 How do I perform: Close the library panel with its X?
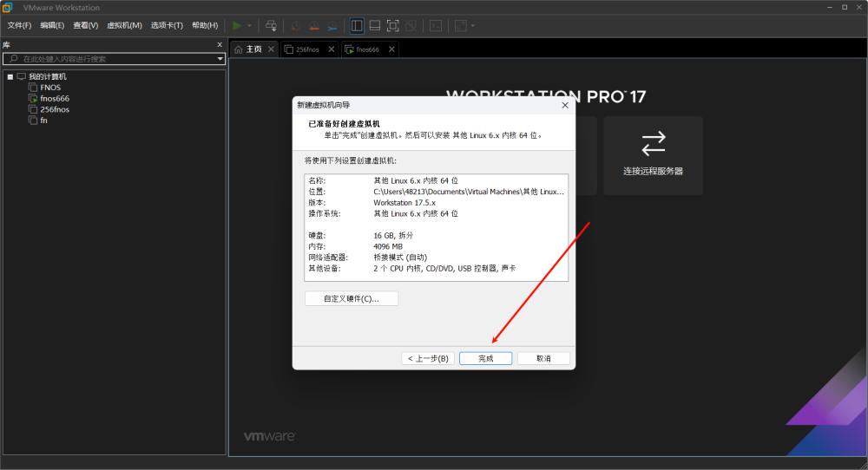tap(220, 44)
